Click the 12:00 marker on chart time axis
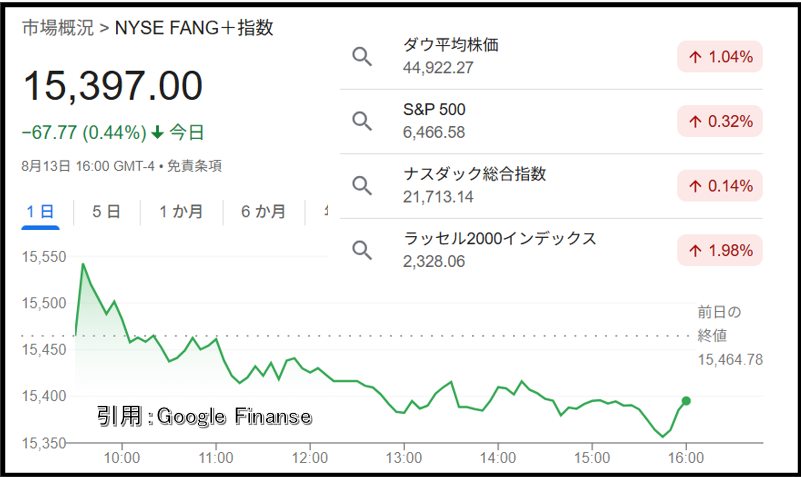 point(310,458)
